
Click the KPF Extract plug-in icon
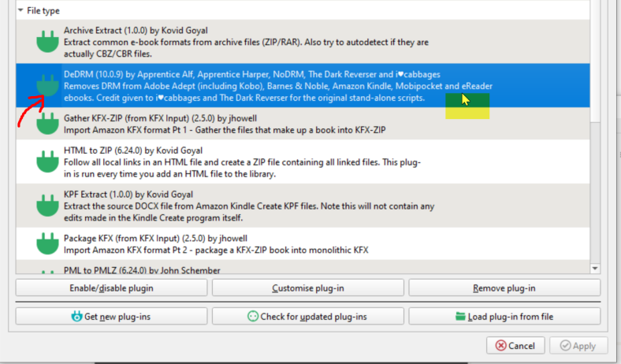(47, 206)
